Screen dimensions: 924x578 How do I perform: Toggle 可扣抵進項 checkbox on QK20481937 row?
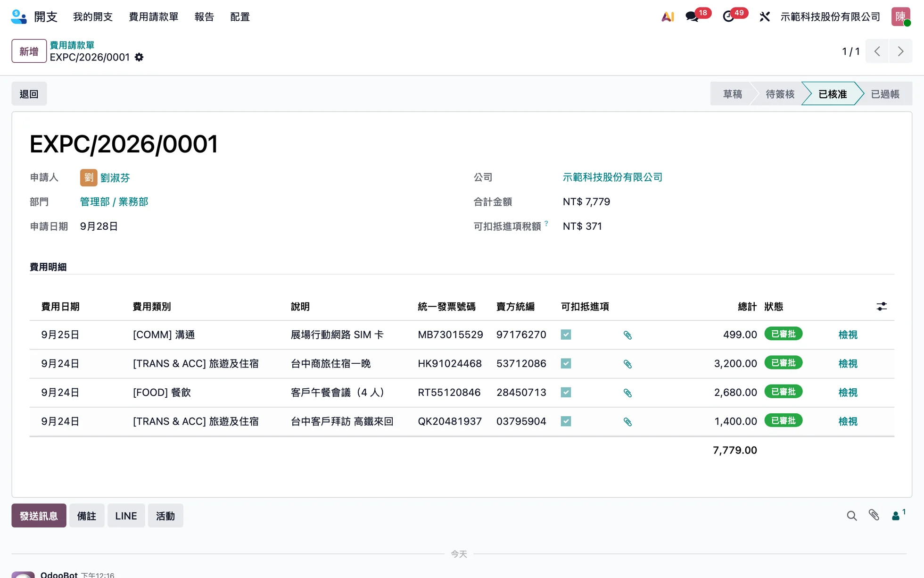click(x=566, y=421)
